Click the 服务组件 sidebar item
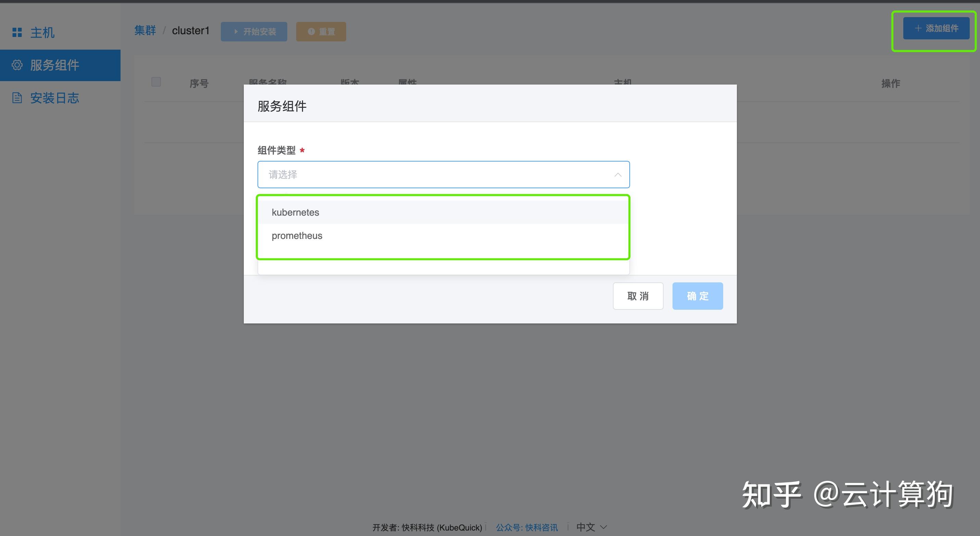The width and height of the screenshot is (980, 536). [x=54, y=65]
